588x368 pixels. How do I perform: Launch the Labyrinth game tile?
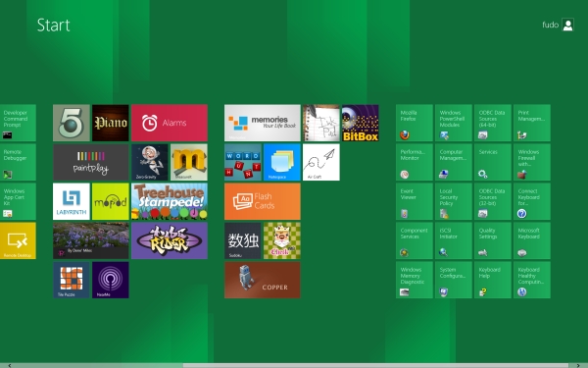tap(72, 201)
